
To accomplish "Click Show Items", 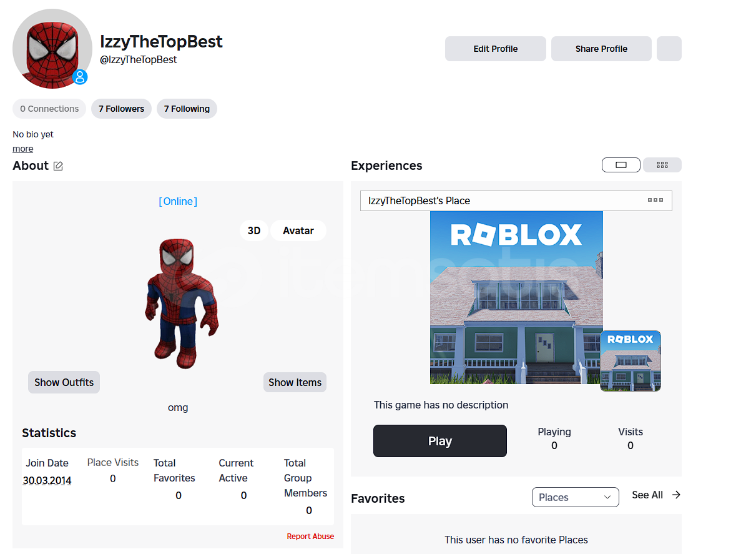I will tap(295, 382).
